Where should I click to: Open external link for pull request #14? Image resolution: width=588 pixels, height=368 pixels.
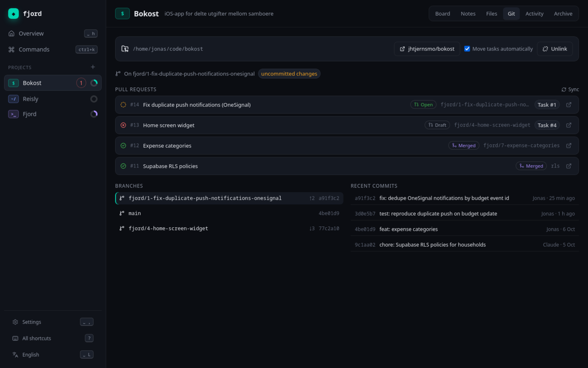tap(569, 105)
